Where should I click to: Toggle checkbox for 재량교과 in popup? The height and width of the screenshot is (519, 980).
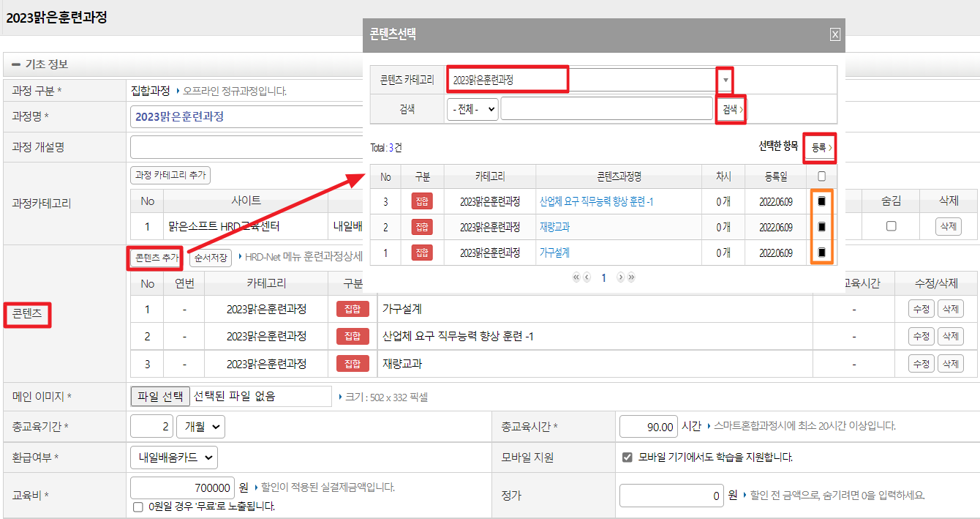(822, 227)
